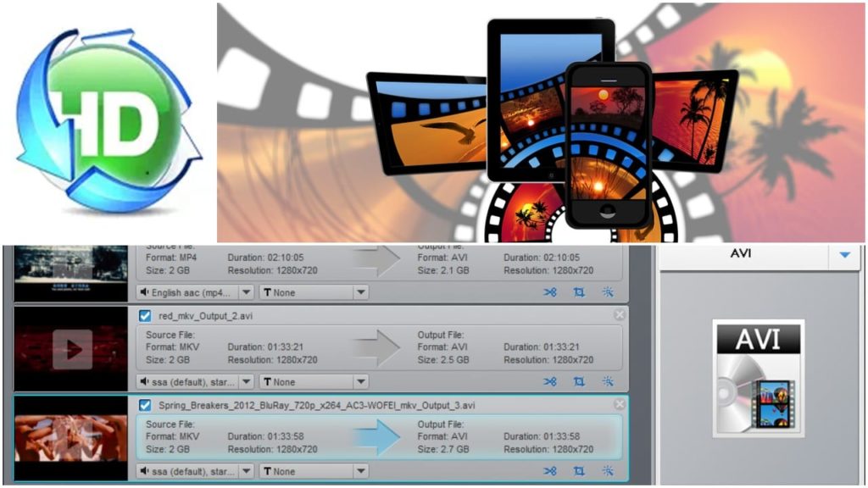This screenshot has width=868, height=488.
Task: Crop the Spring_Breakers video
Action: coord(579,471)
